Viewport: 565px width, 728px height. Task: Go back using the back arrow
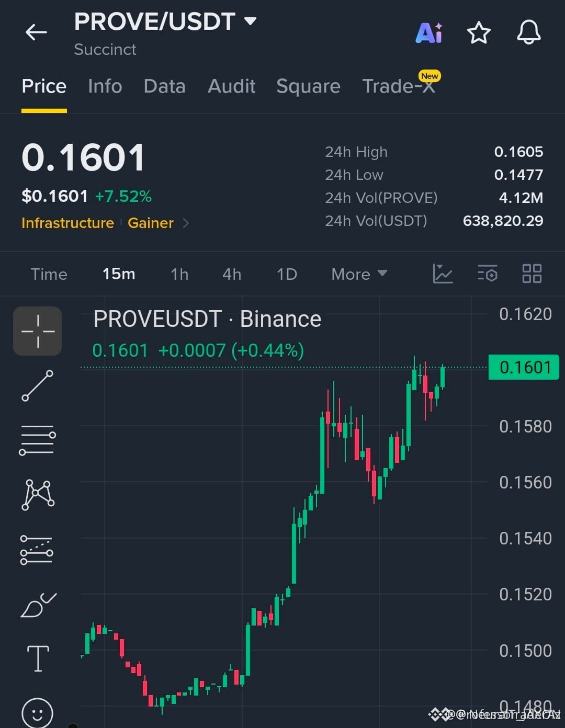[36, 32]
